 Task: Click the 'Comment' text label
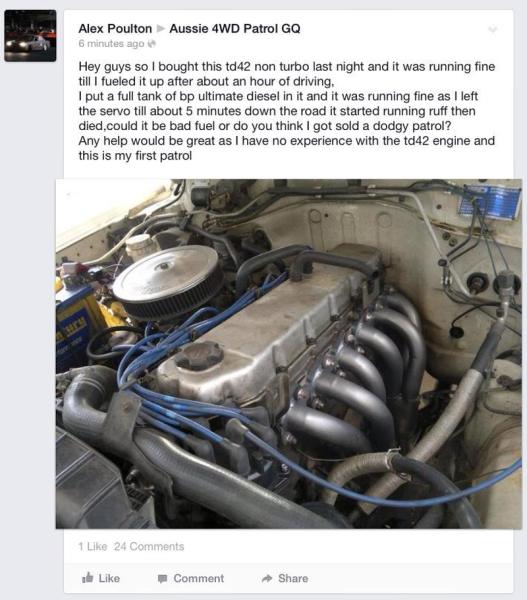(x=199, y=578)
